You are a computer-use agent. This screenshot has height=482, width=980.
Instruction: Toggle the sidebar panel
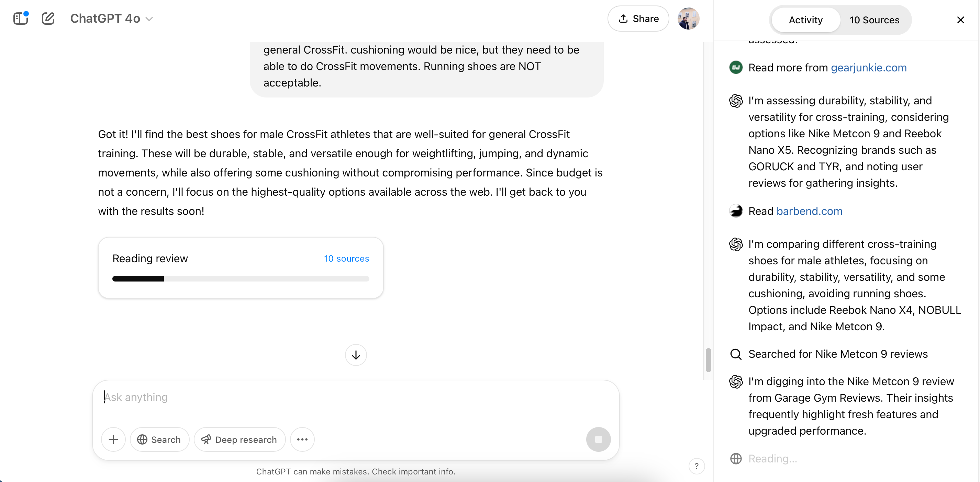pos(21,18)
